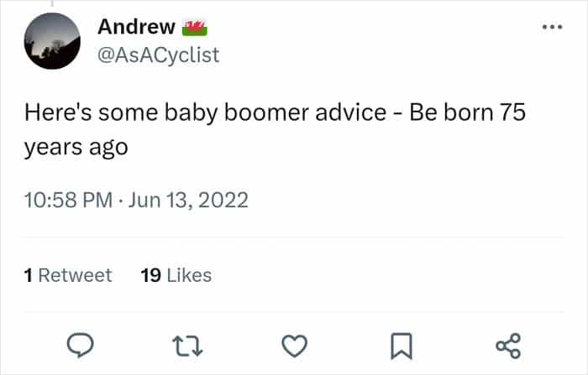Viewport: 588px width, 375px height.
Task: Open Andrew's profile picture
Action: click(x=53, y=42)
